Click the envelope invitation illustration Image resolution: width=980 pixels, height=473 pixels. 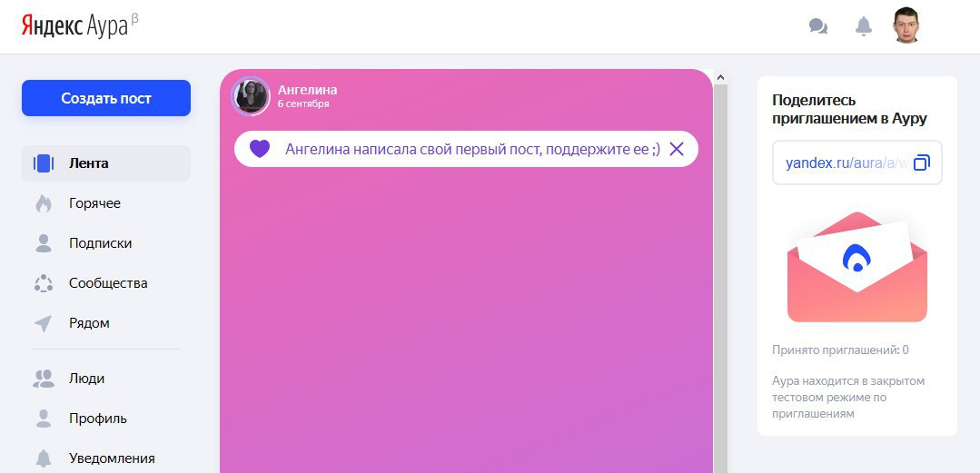point(856,267)
